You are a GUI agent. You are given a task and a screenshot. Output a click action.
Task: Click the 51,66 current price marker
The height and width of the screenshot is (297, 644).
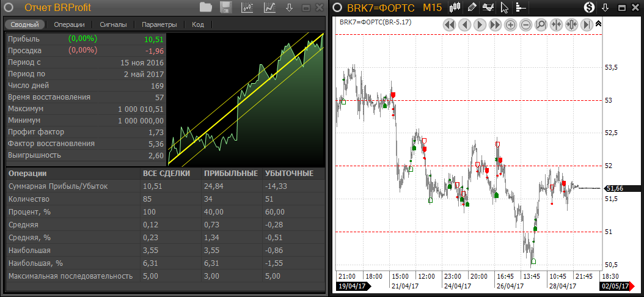(623, 188)
